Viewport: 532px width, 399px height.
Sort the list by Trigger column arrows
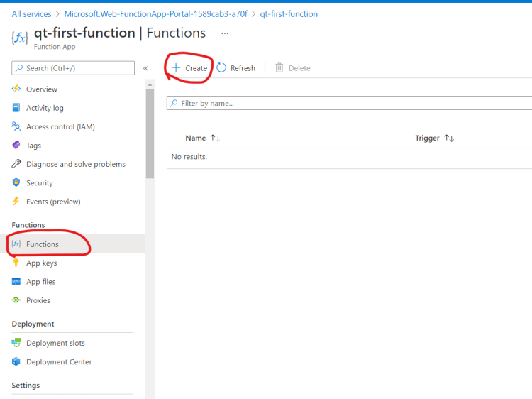[x=449, y=138]
